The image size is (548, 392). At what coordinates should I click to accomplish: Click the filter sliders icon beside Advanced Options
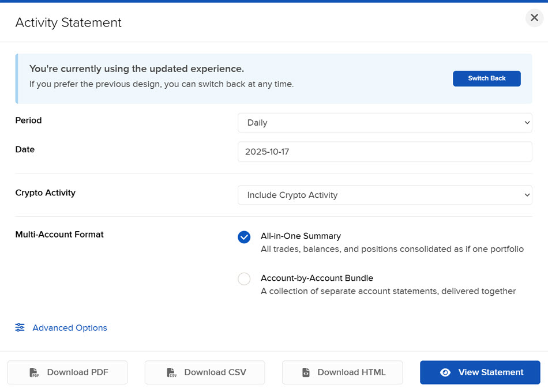pyautogui.click(x=20, y=327)
